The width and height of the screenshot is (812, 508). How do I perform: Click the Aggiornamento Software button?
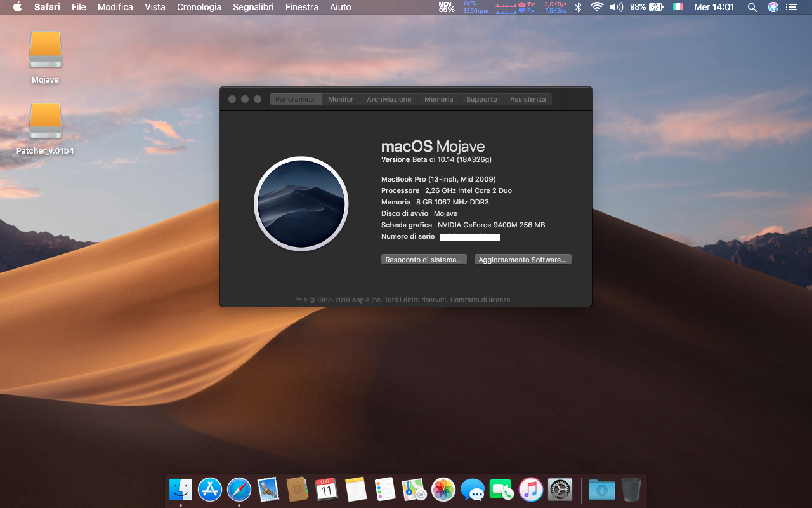click(x=523, y=260)
